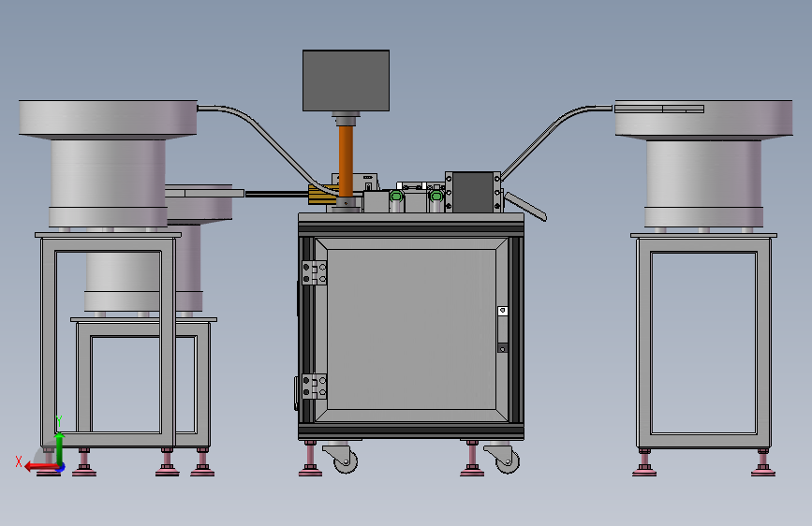The height and width of the screenshot is (526, 812).
Task: Select the left green component on tabletop
Action: 396,196
